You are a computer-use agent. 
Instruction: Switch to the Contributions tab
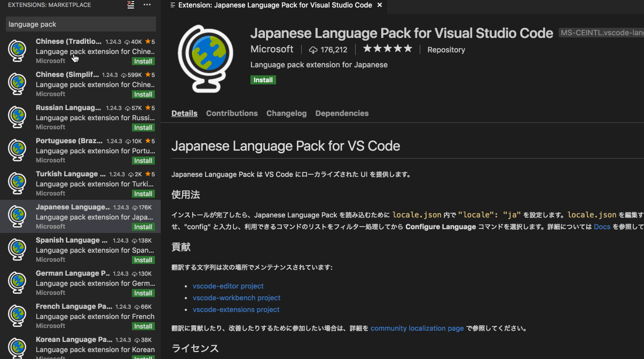(x=232, y=113)
